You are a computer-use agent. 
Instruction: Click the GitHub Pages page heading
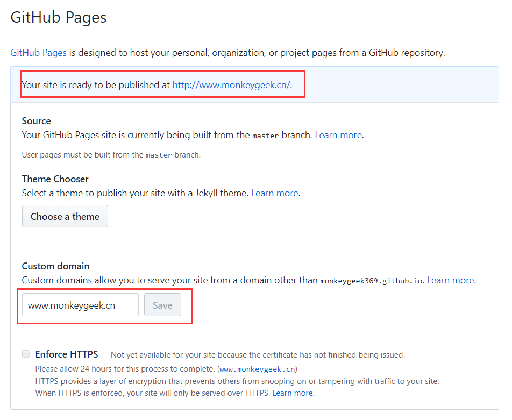59,17
